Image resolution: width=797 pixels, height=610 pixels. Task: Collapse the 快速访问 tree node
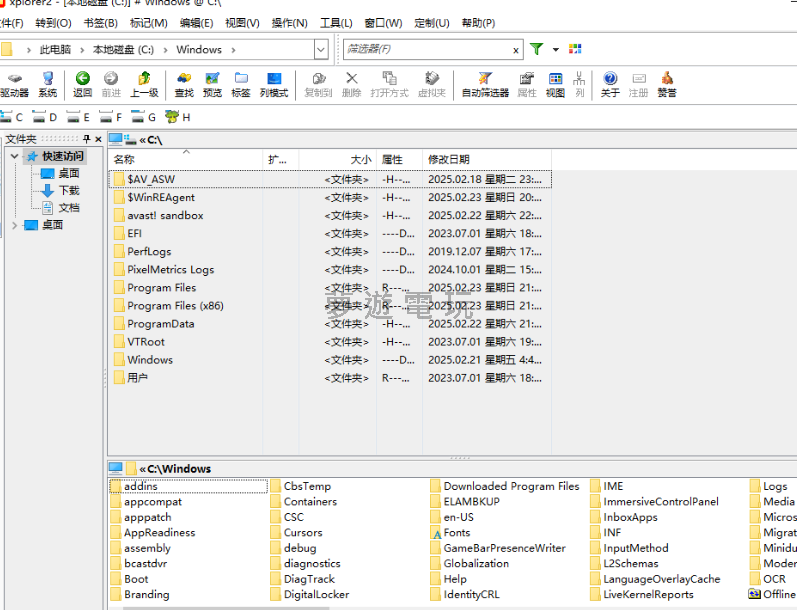15,157
